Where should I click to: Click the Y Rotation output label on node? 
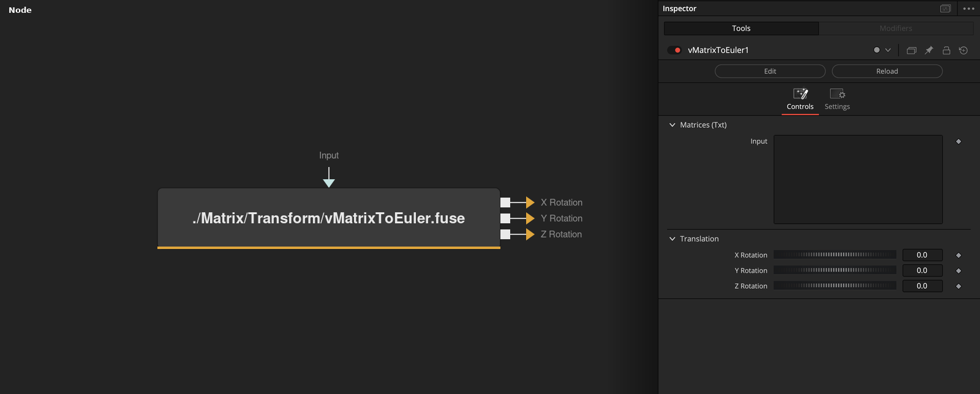562,218
